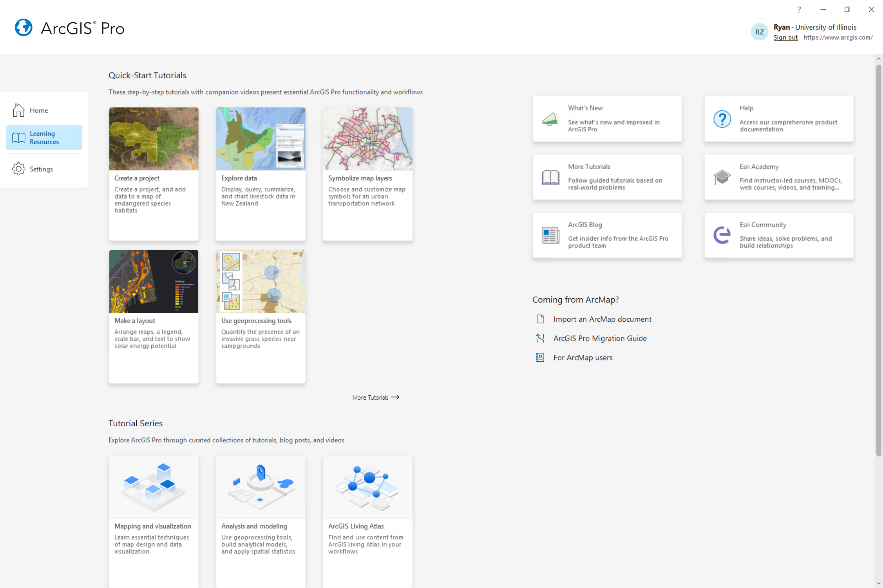Open ArcGIS Pro Migration Guide link
This screenshot has width=883, height=588.
(600, 338)
